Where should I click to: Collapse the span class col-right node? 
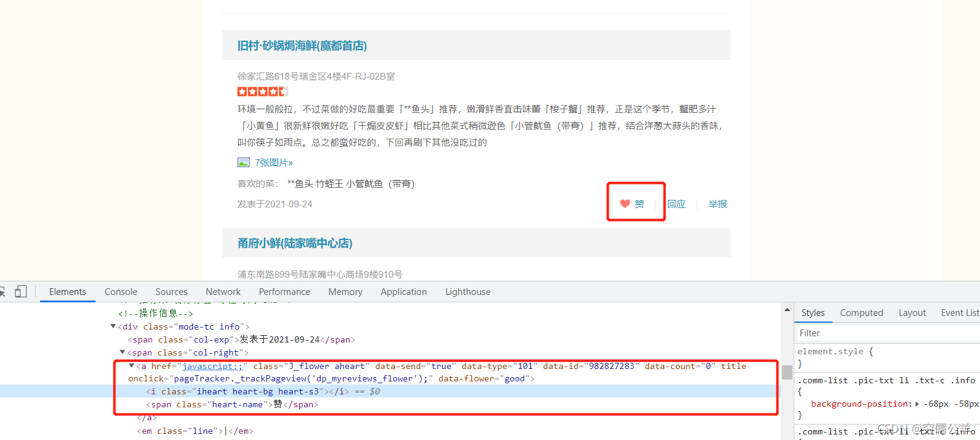(x=122, y=352)
